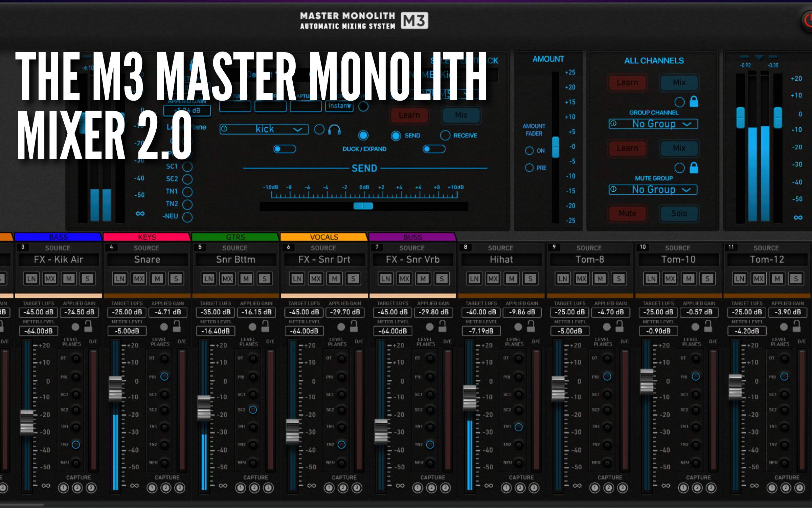This screenshot has height=508, width=812.
Task: Click the Solo button in All Channels
Action: click(x=679, y=213)
